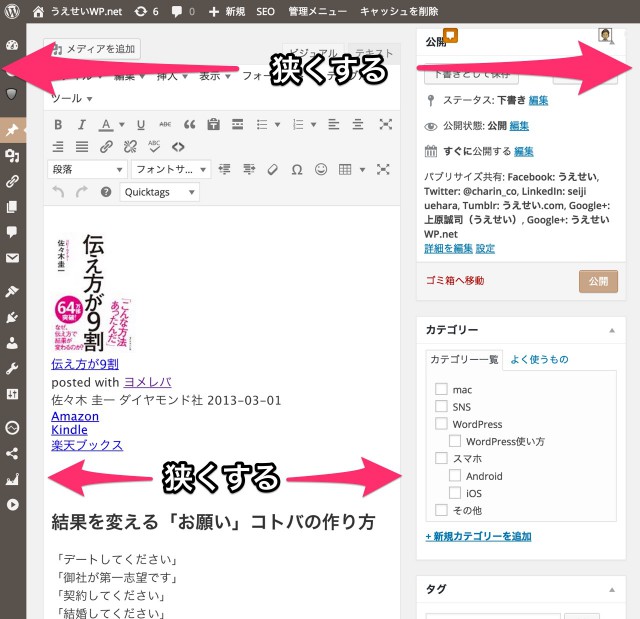The height and width of the screenshot is (619, 640).
Task: Increase indent icon
Action: (x=249, y=169)
